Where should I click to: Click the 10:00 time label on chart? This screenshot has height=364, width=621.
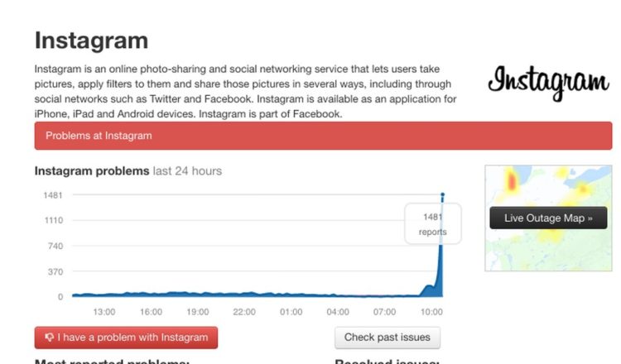coord(432,312)
